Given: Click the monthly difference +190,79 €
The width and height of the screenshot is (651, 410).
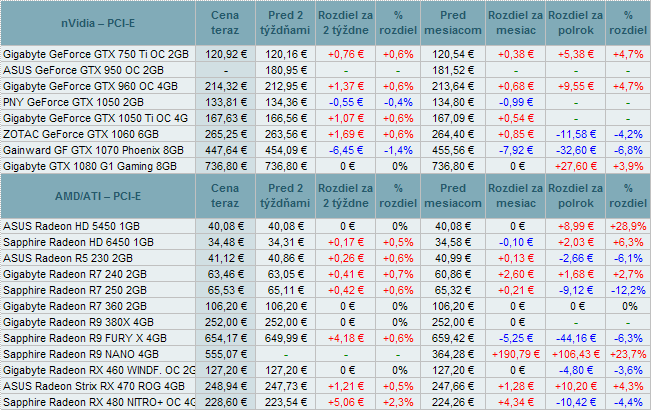Looking at the screenshot, I should (x=516, y=354).
